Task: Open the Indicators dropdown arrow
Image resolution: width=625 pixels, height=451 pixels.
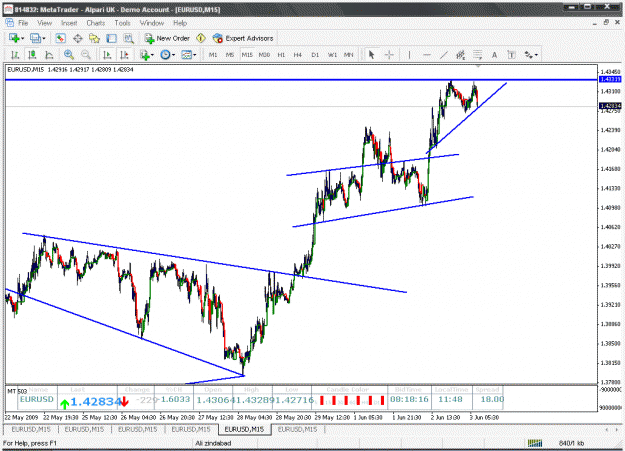Action: (x=153, y=55)
